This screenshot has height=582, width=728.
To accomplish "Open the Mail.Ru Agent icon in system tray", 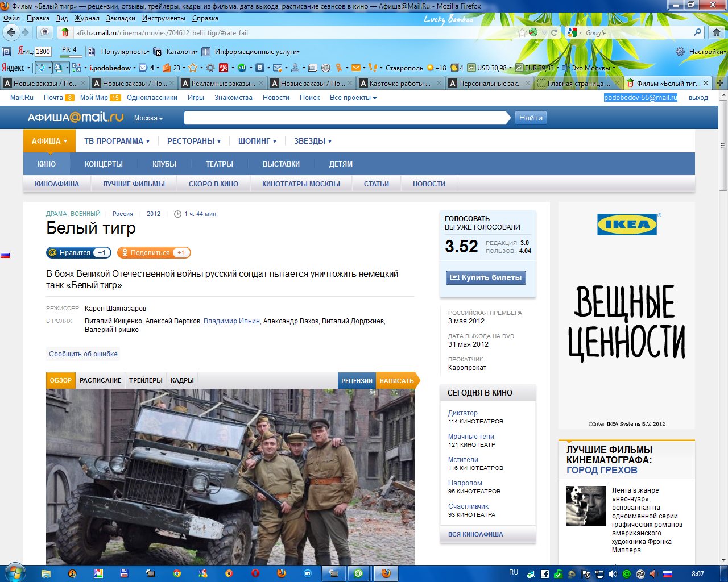I will click(627, 574).
